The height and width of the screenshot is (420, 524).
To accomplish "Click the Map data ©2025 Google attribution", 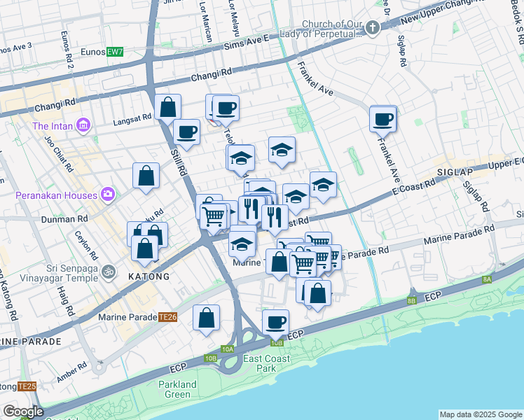I will coord(480,414).
